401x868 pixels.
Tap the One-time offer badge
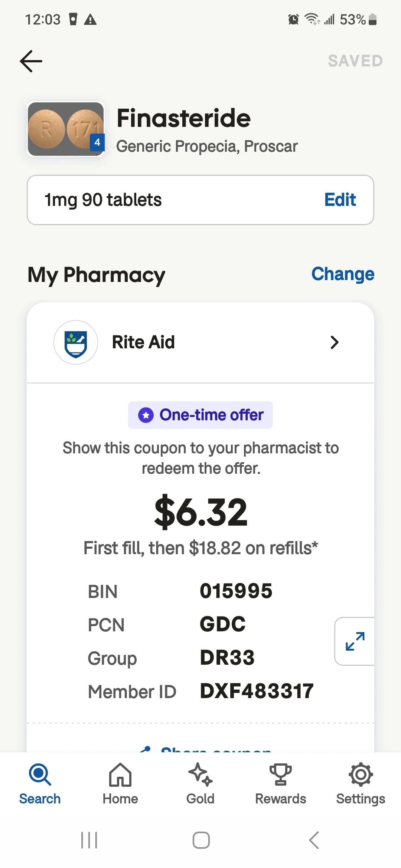click(200, 415)
